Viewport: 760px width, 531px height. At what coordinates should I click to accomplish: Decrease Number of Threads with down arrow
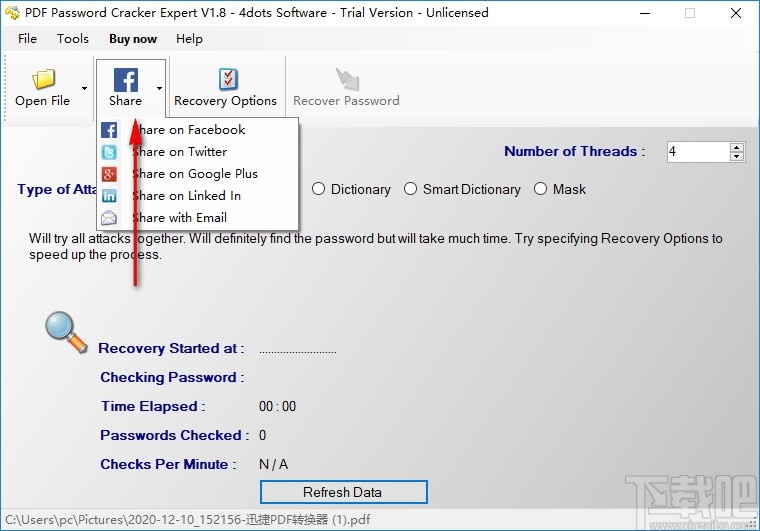pos(737,156)
